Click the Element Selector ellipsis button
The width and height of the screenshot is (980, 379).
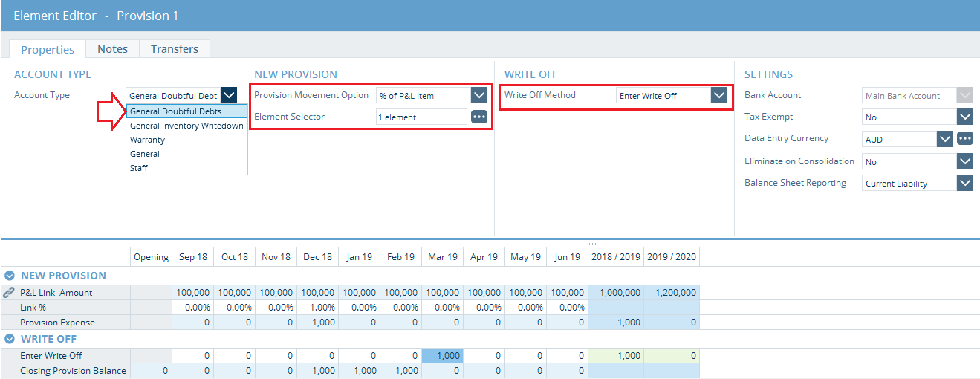479,117
